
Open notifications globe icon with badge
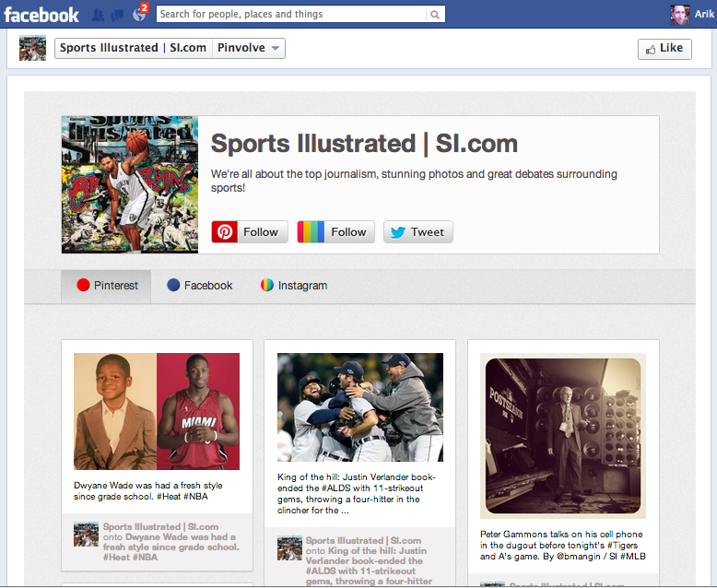point(139,14)
